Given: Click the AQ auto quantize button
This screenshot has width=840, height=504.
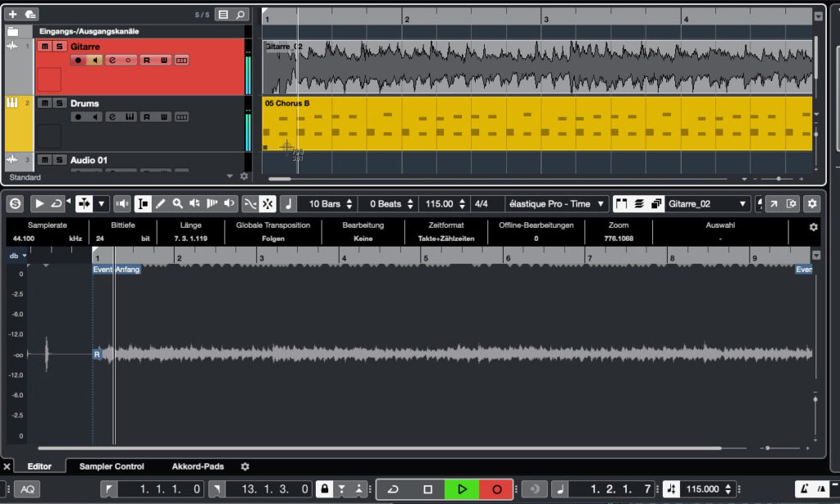Looking at the screenshot, I should tap(27, 489).
